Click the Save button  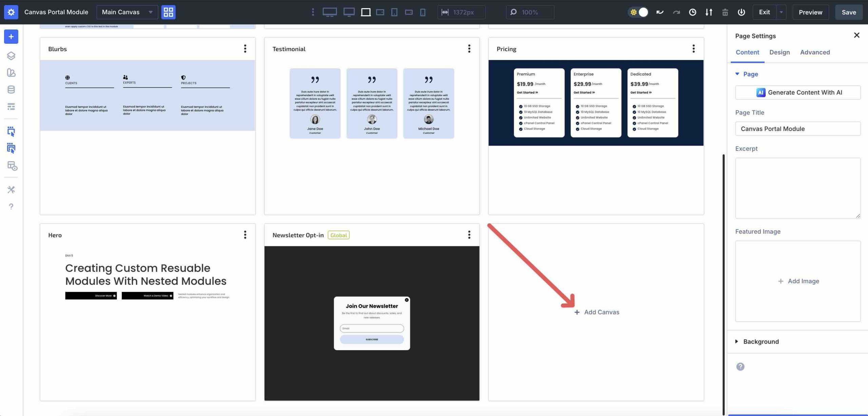coord(848,12)
